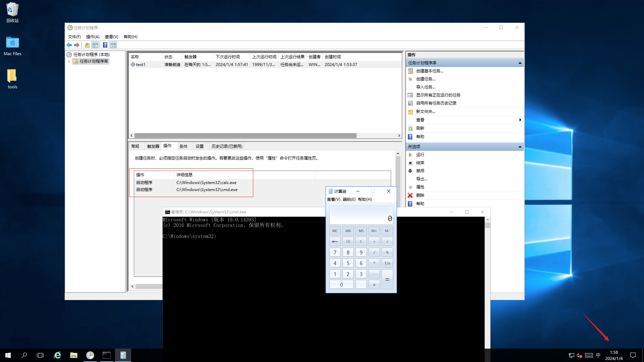Select the test1 task row
The image size is (644, 362).
tap(265, 65)
